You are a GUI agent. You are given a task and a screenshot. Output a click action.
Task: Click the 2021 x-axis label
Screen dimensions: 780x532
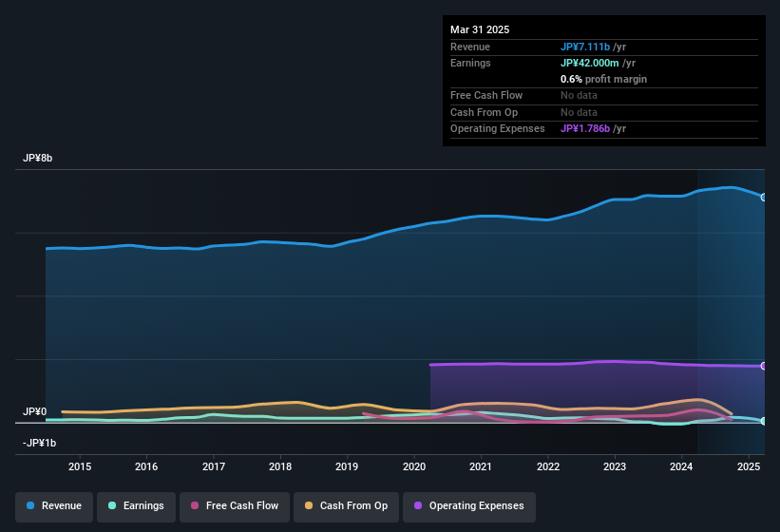(481, 466)
